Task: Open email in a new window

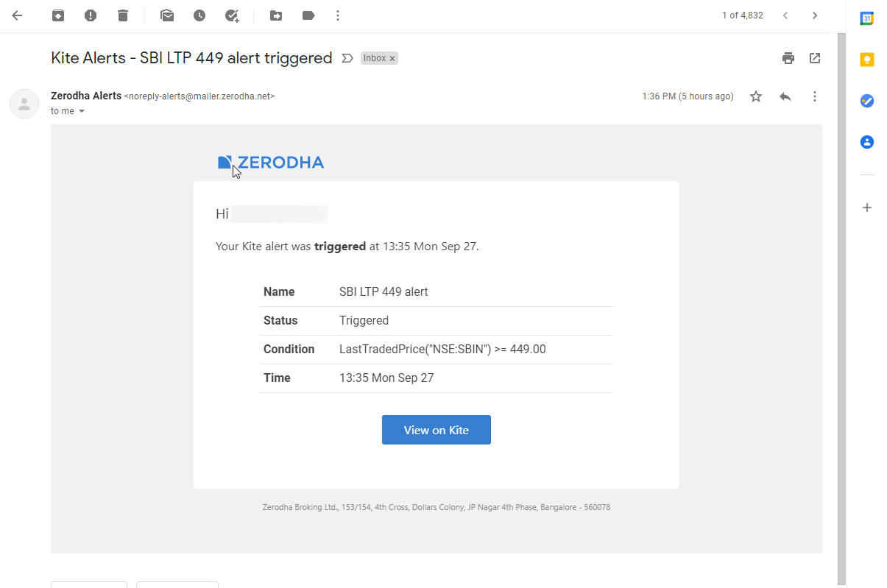Action: pos(815,58)
